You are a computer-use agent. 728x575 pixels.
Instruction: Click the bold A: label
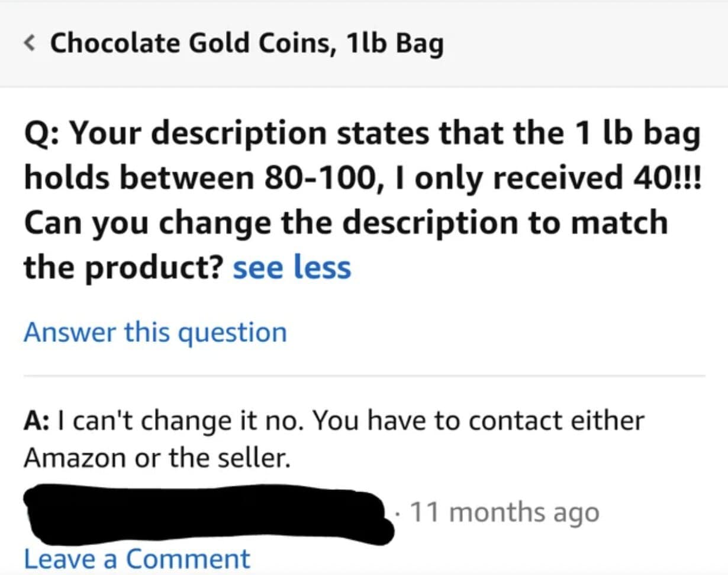[40, 421]
